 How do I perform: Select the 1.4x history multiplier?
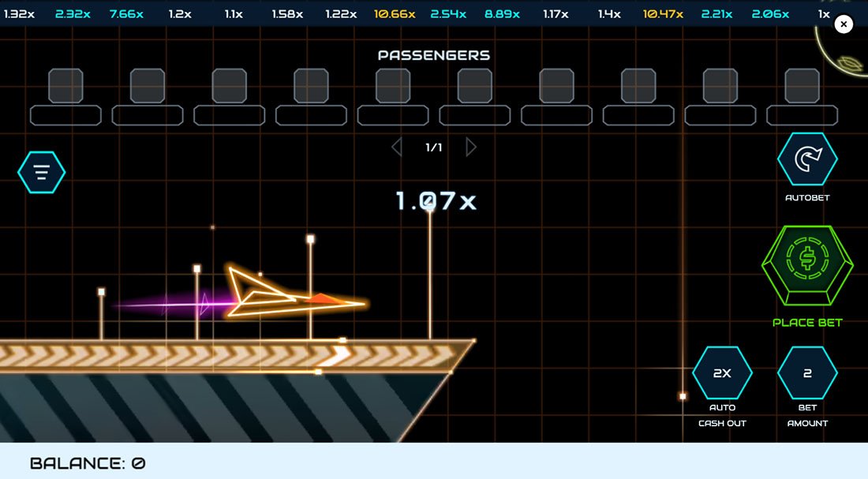pyautogui.click(x=609, y=14)
